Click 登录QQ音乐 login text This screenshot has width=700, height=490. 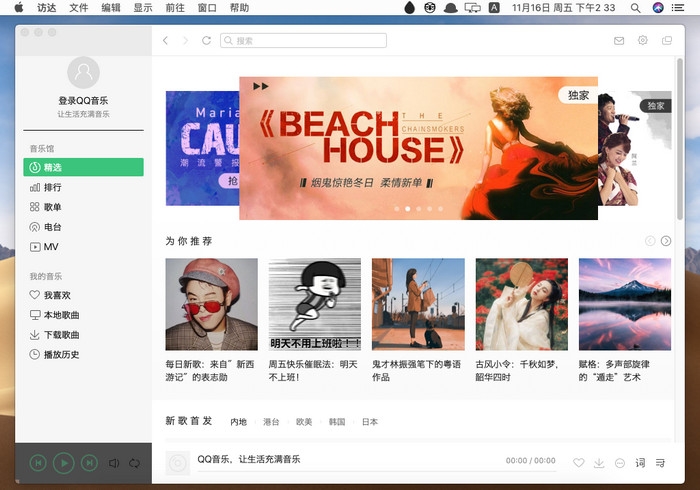click(83, 100)
